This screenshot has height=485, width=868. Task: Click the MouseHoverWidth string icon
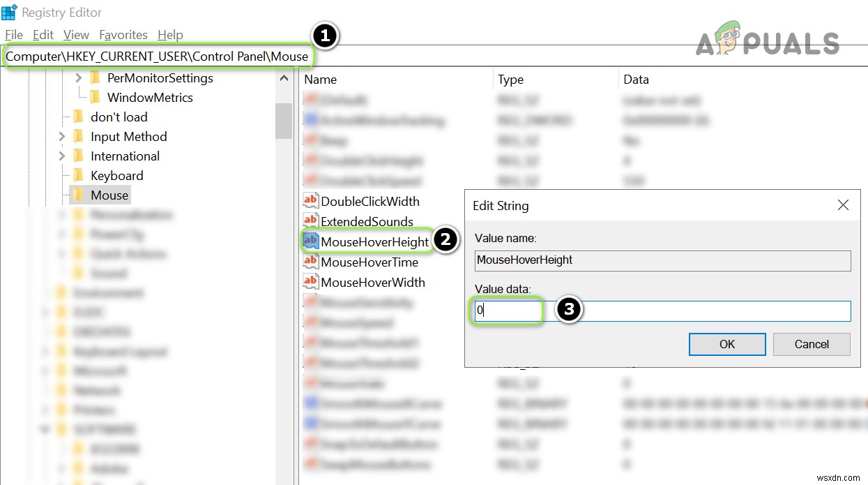(310, 282)
